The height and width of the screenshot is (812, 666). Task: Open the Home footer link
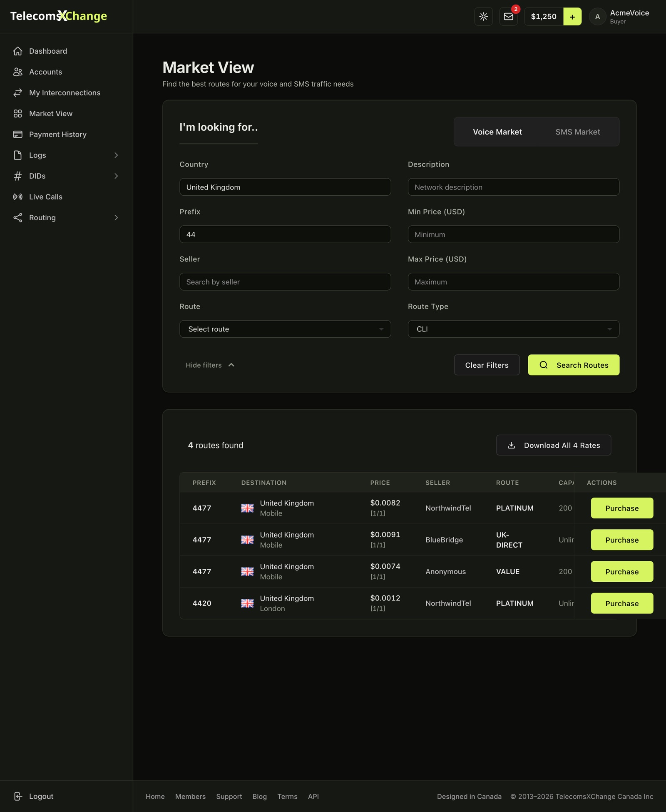[155, 796]
